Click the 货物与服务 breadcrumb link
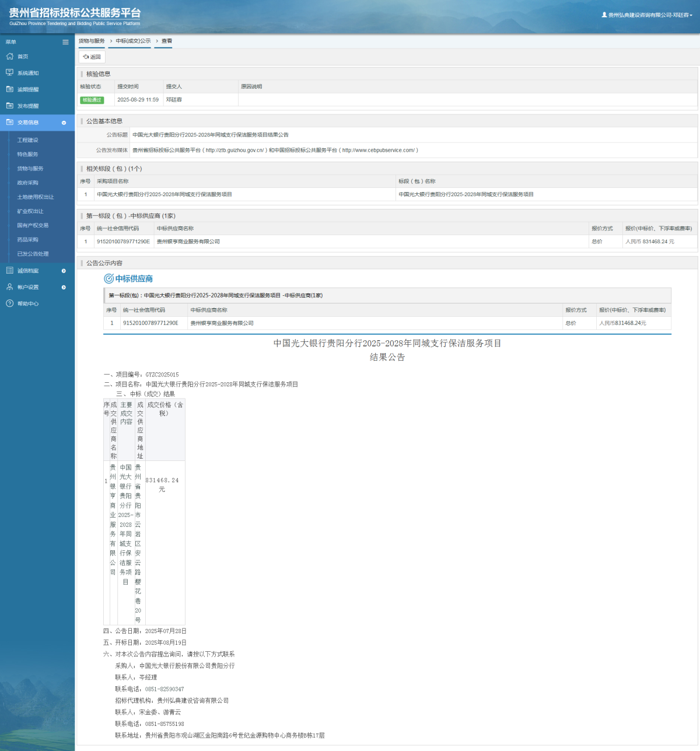The width and height of the screenshot is (700, 751). 92,41
